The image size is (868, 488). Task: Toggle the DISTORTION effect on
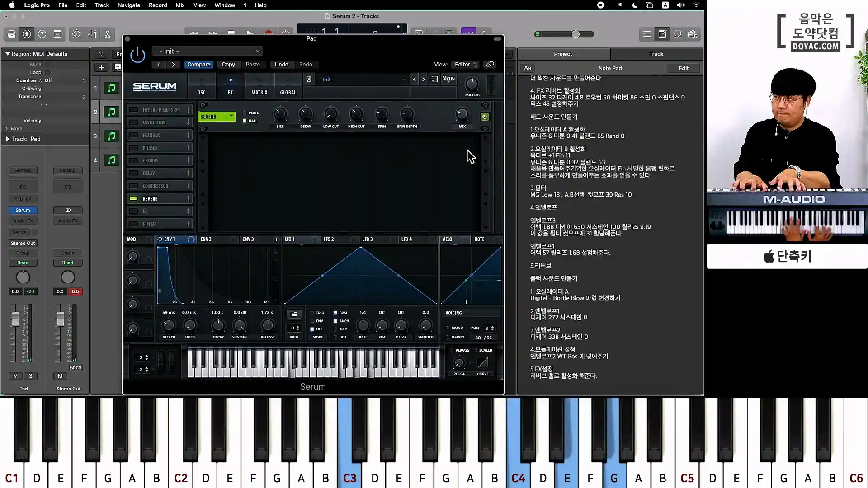(x=134, y=122)
